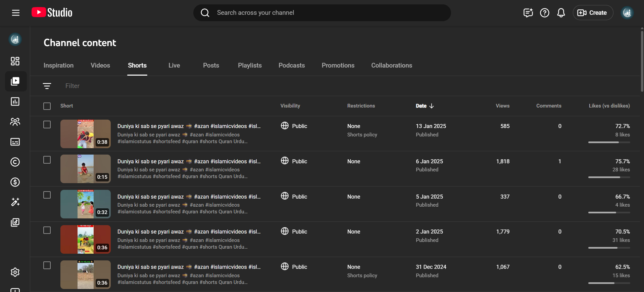This screenshot has width=644, height=292.
Task: Open the Copyright section icon
Action: coord(15,162)
